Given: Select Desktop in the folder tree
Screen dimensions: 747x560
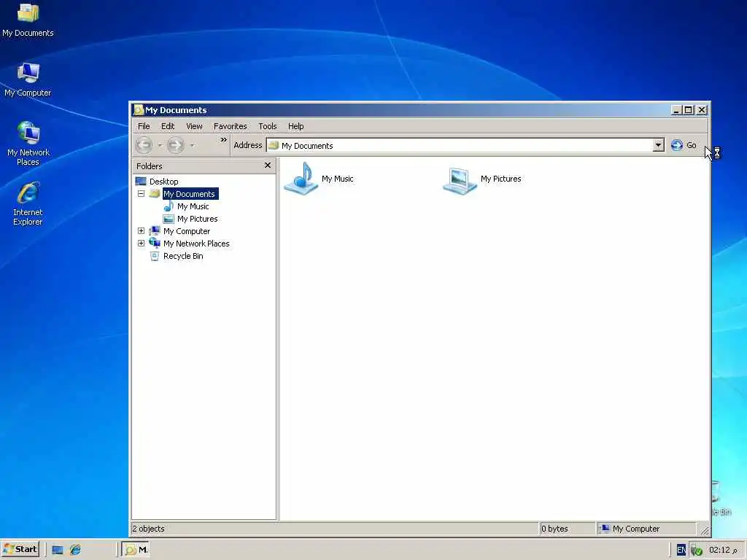Looking at the screenshot, I should (x=164, y=182).
